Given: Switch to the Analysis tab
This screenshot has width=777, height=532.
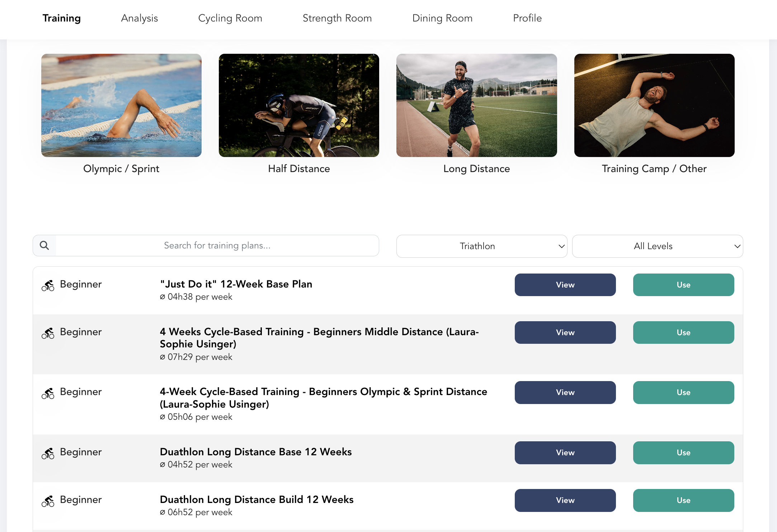Looking at the screenshot, I should [x=140, y=18].
